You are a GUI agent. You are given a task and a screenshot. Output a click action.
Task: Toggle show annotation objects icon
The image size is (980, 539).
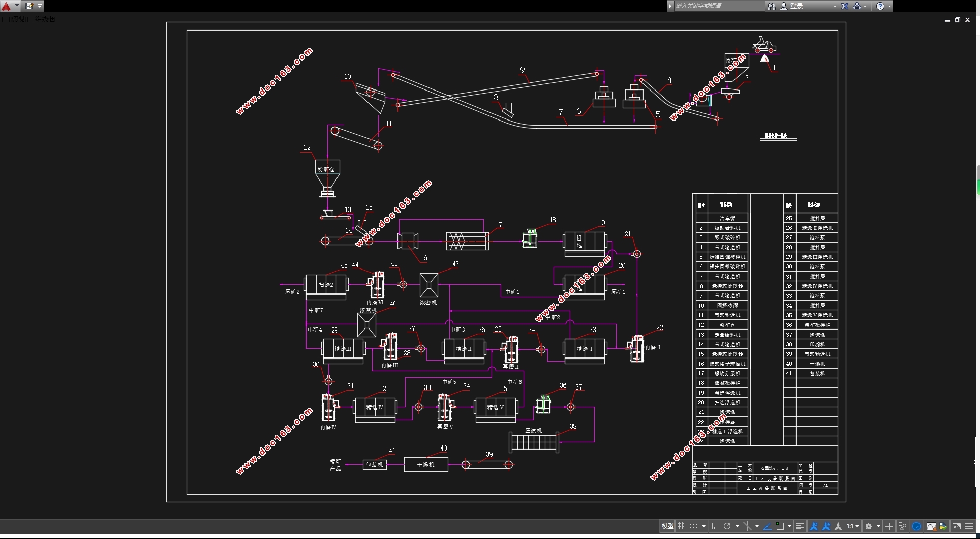[x=814, y=526]
